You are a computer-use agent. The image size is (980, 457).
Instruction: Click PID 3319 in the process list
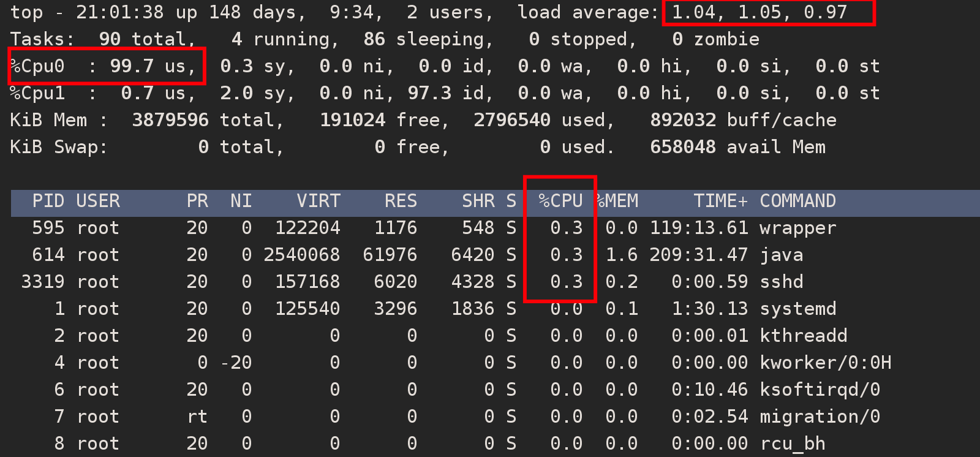click(x=42, y=282)
